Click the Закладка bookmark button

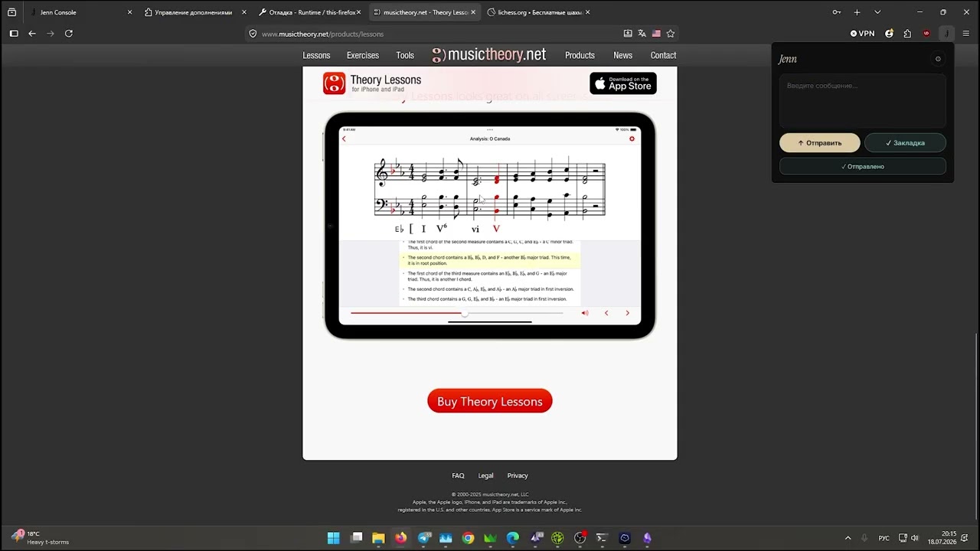pyautogui.click(x=905, y=143)
